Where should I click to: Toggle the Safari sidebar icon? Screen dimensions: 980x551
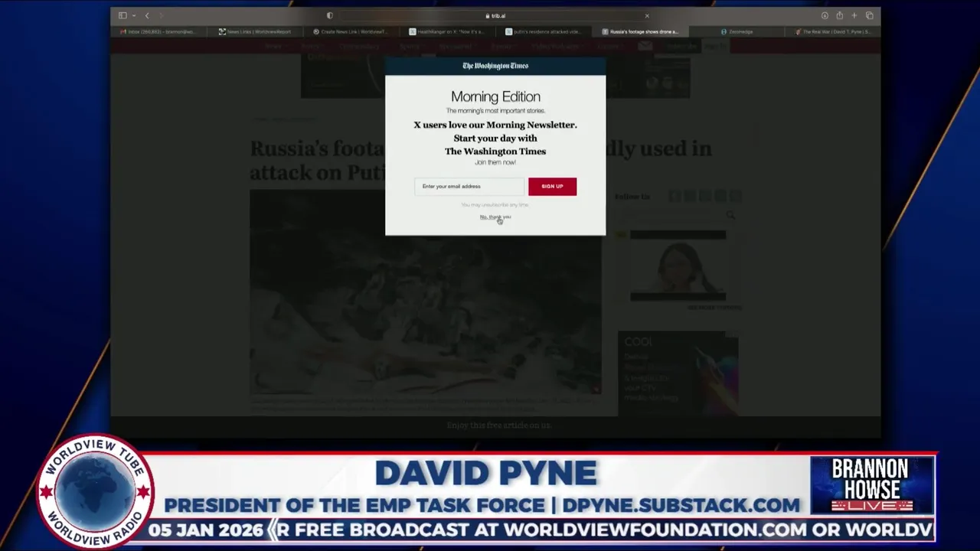coord(122,15)
